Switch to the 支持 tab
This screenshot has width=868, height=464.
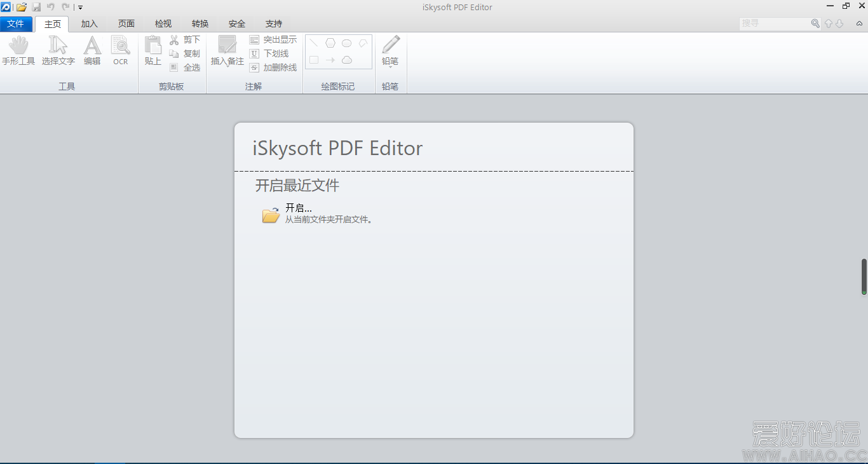tap(274, 24)
